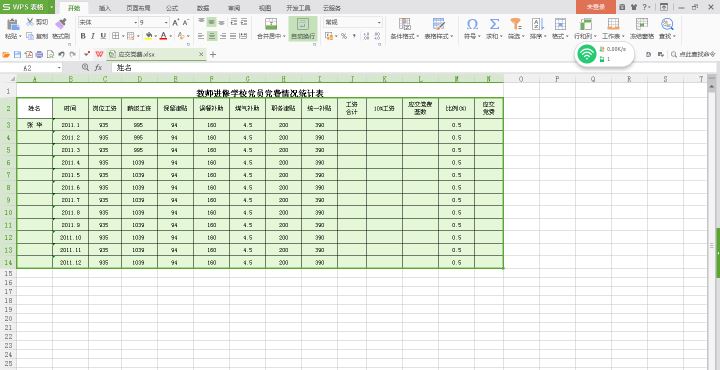Click the Merge and Center icon

click(271, 25)
